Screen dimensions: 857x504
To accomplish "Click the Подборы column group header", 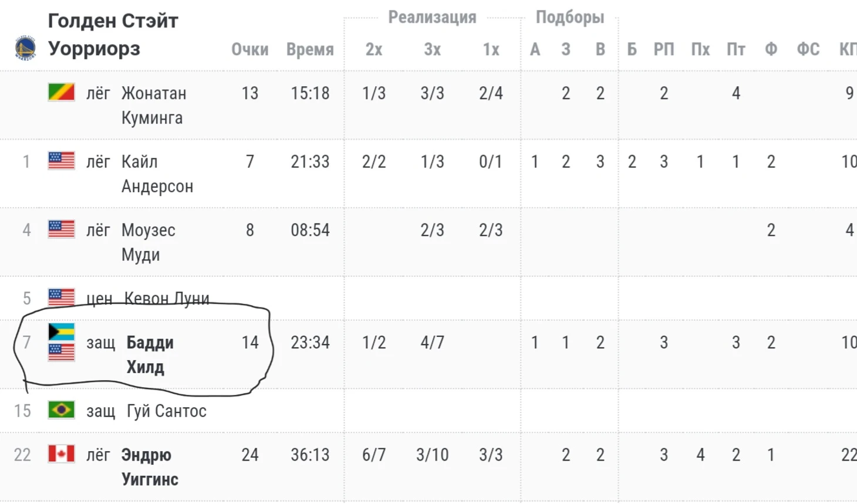I will point(569,18).
